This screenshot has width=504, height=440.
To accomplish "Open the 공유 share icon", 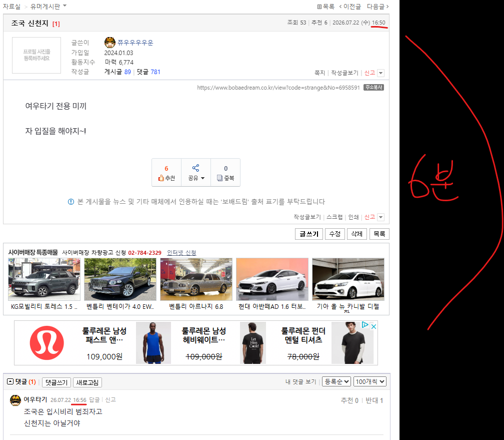I will pos(195,168).
